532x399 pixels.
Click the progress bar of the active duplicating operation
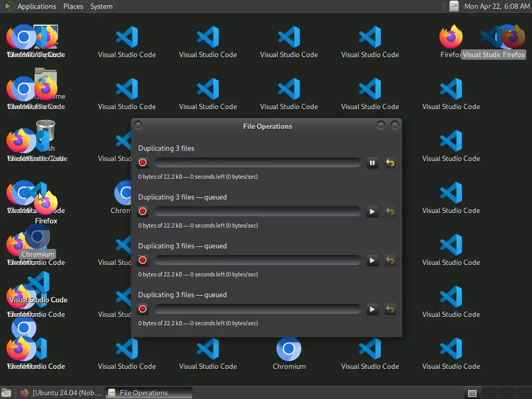coord(258,163)
